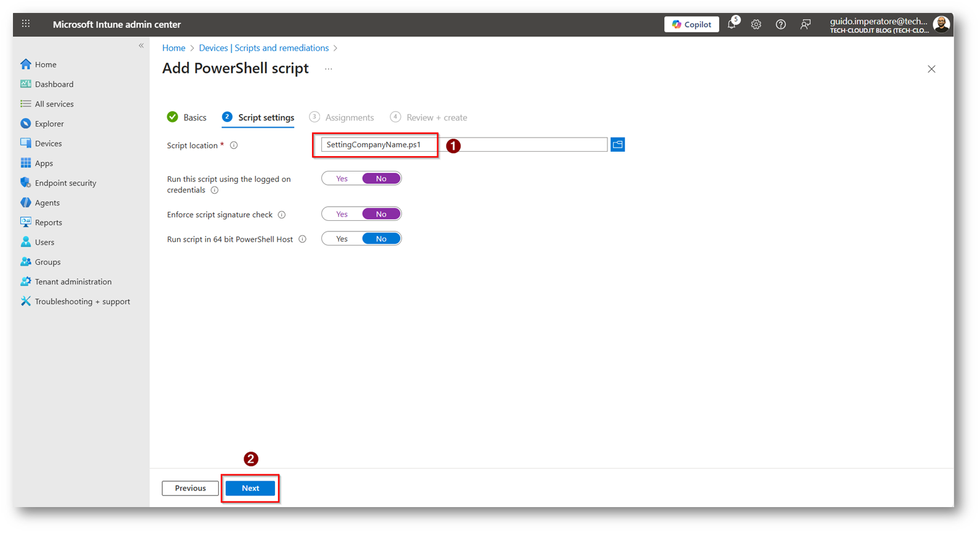Click the Tenant administration icon

click(26, 281)
